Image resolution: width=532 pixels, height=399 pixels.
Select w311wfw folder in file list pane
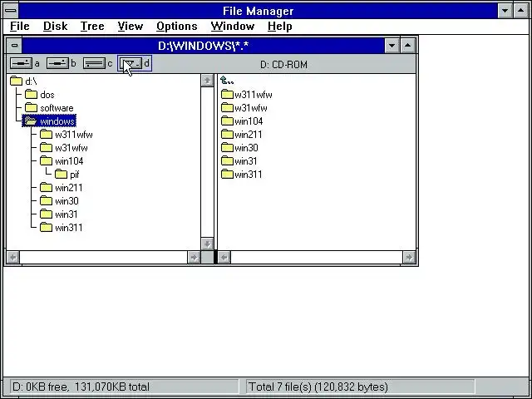point(247,95)
